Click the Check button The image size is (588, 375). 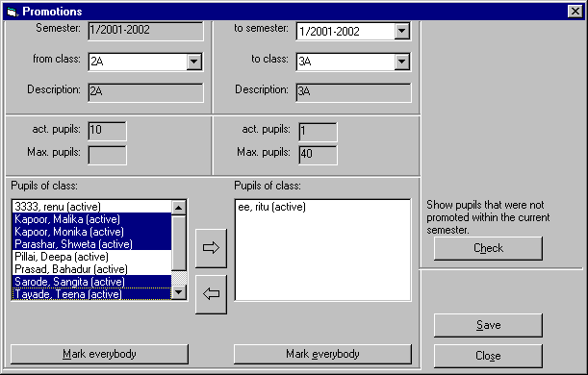coord(488,248)
